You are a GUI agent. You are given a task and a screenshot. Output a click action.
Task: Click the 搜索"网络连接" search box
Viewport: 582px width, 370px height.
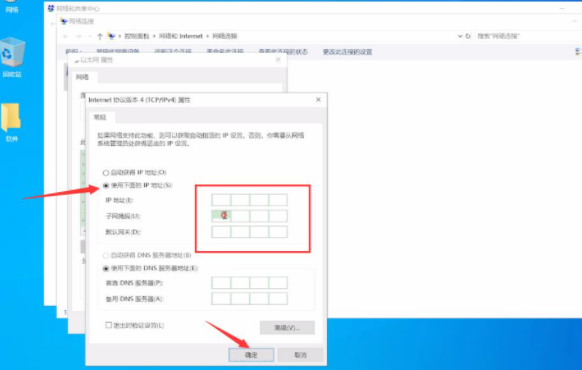(x=528, y=36)
